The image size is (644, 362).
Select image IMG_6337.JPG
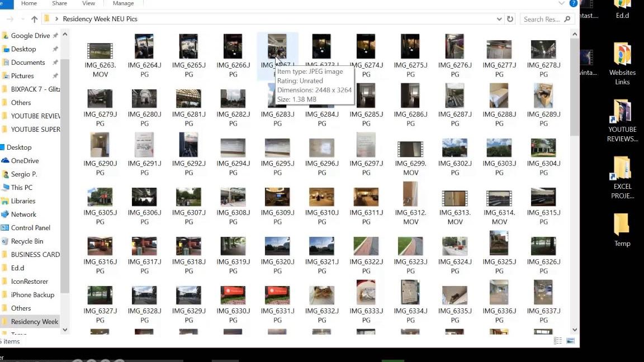click(x=544, y=303)
